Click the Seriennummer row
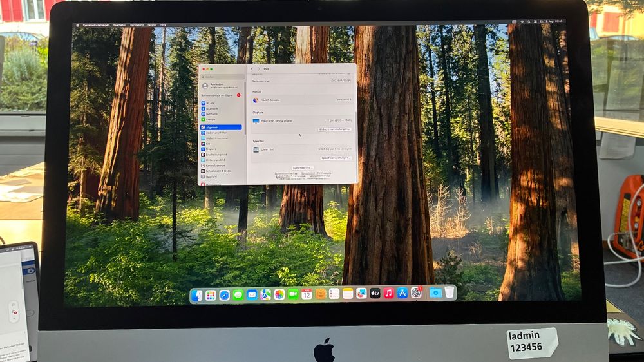Image resolution: width=644 pixels, height=362 pixels. [x=302, y=81]
